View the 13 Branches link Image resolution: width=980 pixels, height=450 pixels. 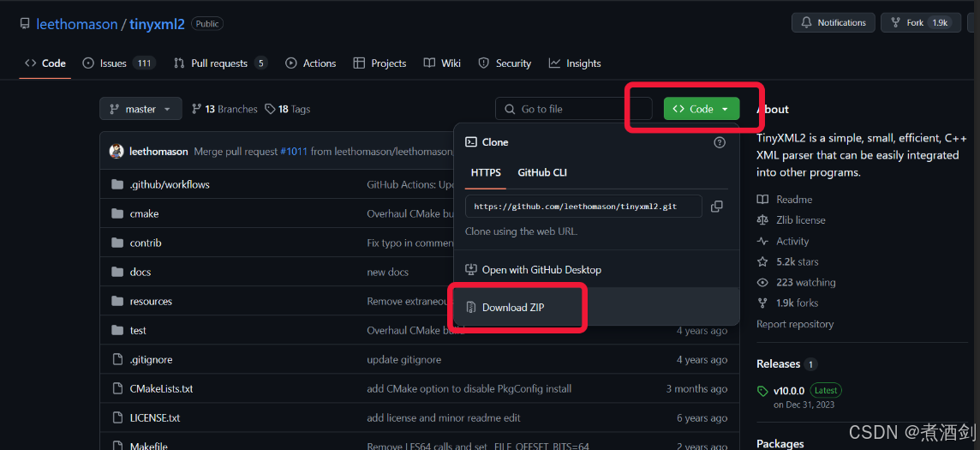tap(224, 109)
